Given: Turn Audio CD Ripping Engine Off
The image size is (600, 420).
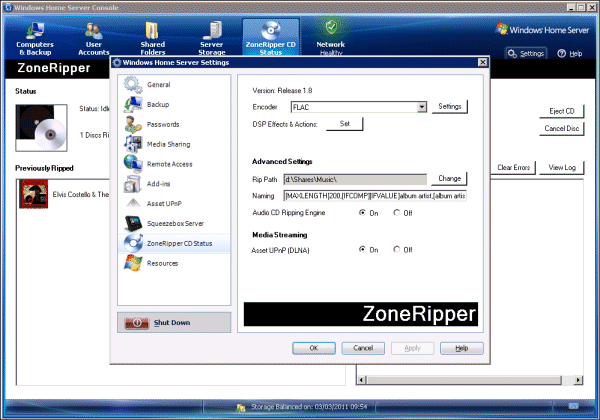Looking at the screenshot, I should click(x=396, y=213).
